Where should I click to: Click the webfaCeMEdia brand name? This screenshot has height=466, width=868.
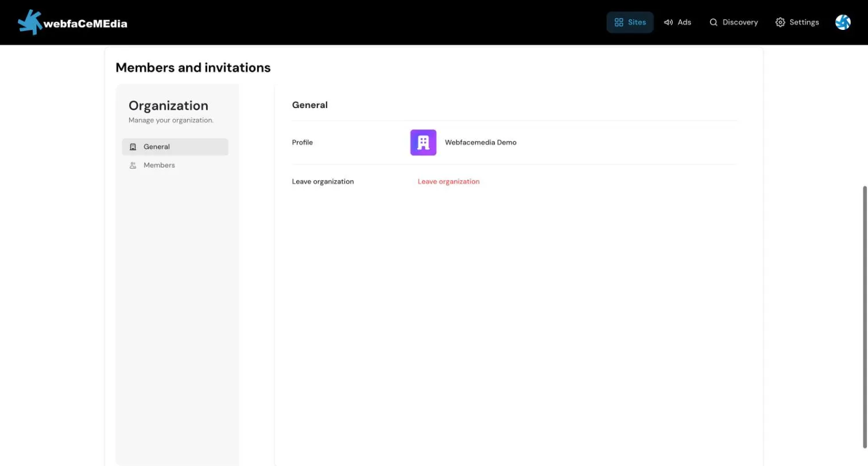point(86,24)
